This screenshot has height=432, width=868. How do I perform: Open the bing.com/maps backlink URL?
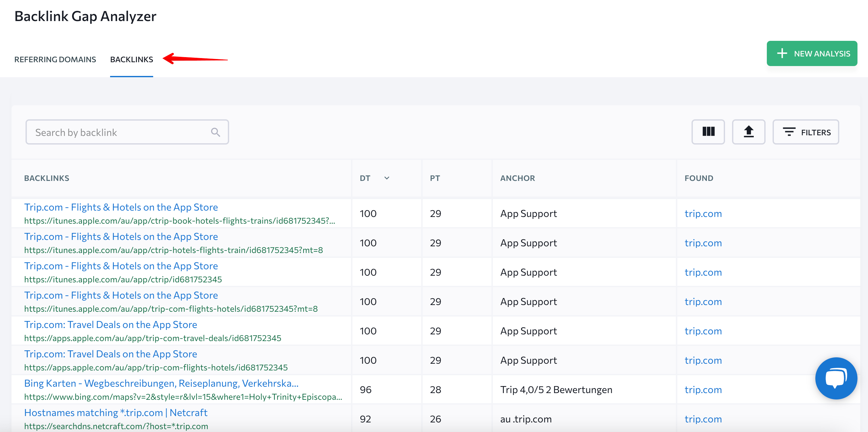183,397
